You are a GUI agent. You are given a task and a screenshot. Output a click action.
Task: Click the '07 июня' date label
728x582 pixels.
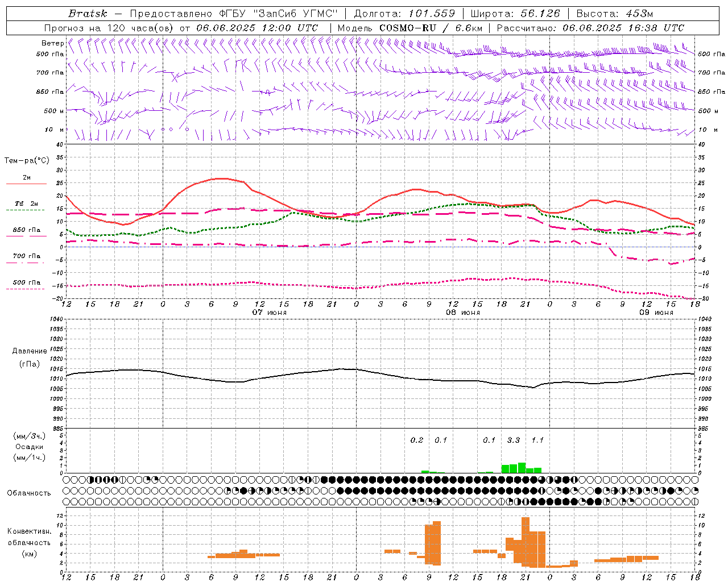(270, 313)
